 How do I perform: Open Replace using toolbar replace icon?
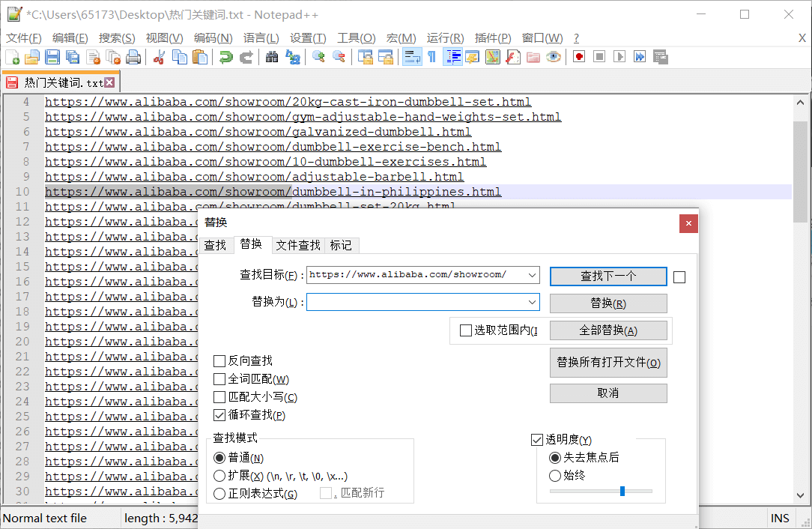click(293, 57)
